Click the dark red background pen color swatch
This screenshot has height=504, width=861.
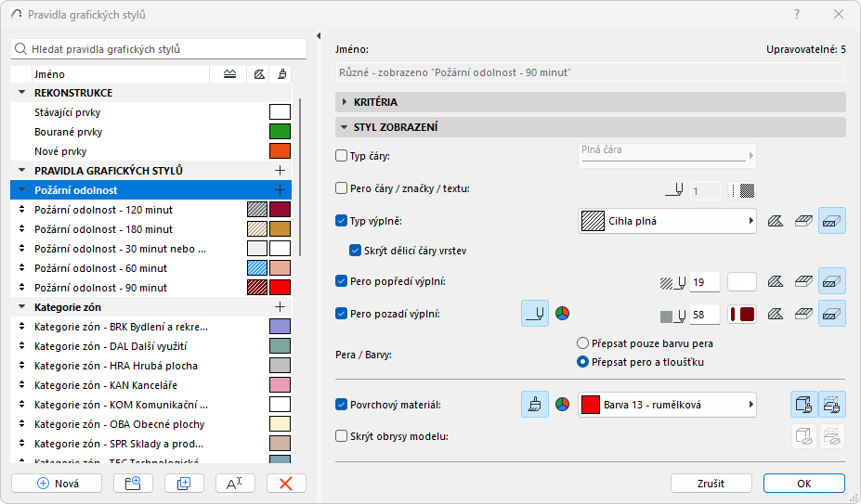tap(742, 315)
